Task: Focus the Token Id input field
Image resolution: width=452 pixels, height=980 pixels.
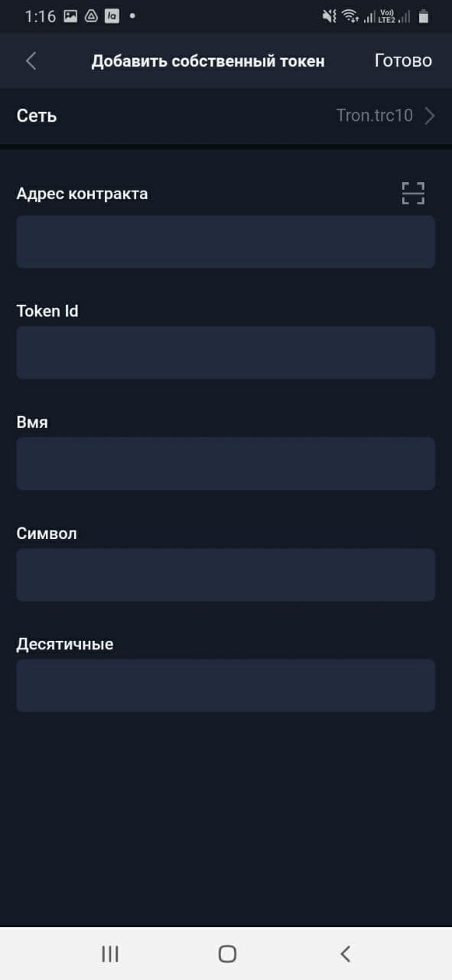Action: (226, 353)
